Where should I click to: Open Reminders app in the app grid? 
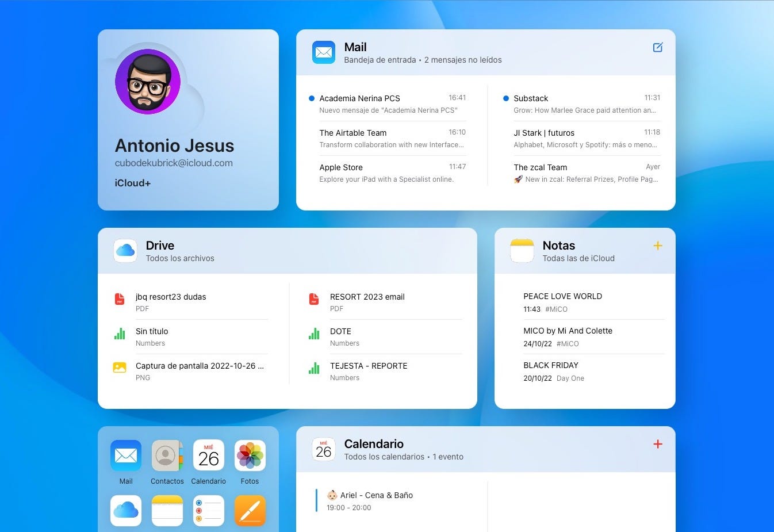coord(209,511)
